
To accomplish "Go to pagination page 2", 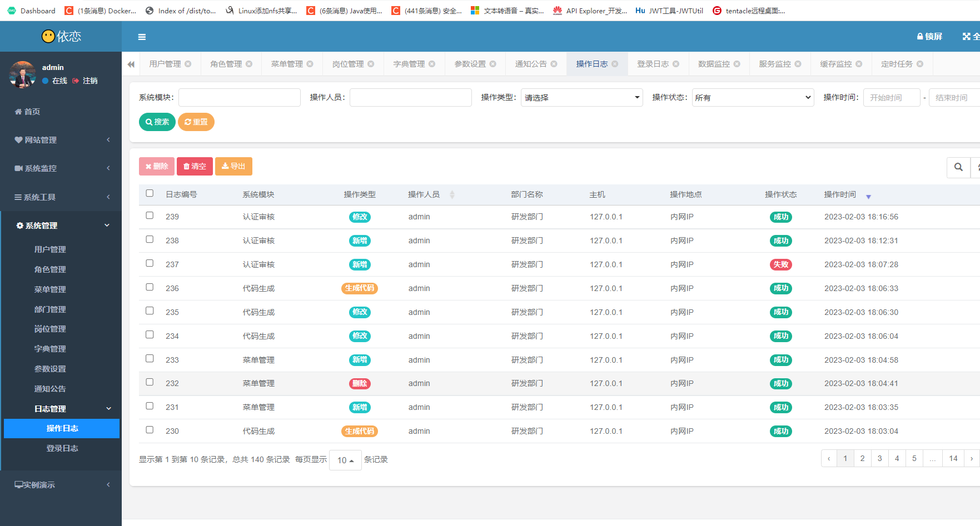I will [862, 458].
